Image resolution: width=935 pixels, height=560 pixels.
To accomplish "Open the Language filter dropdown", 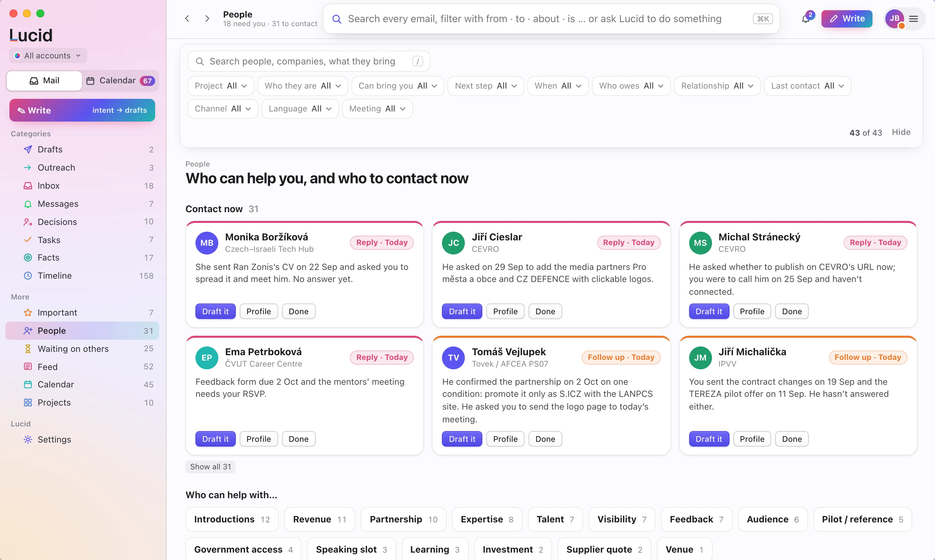I will pos(300,109).
